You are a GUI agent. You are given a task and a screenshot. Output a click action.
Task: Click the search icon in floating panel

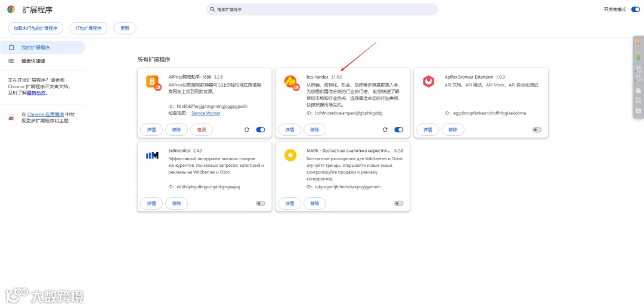tap(638, 111)
